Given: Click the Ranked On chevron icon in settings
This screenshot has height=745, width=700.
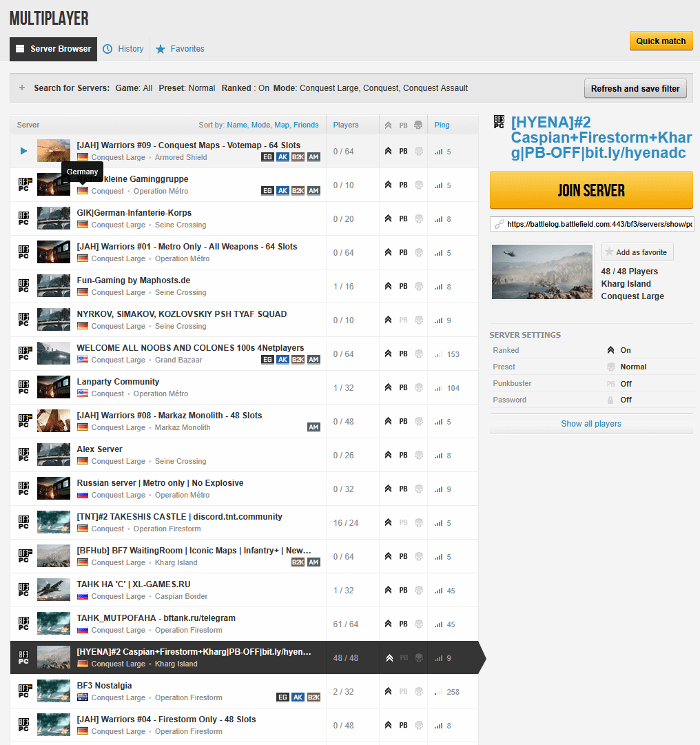Looking at the screenshot, I should click(610, 350).
